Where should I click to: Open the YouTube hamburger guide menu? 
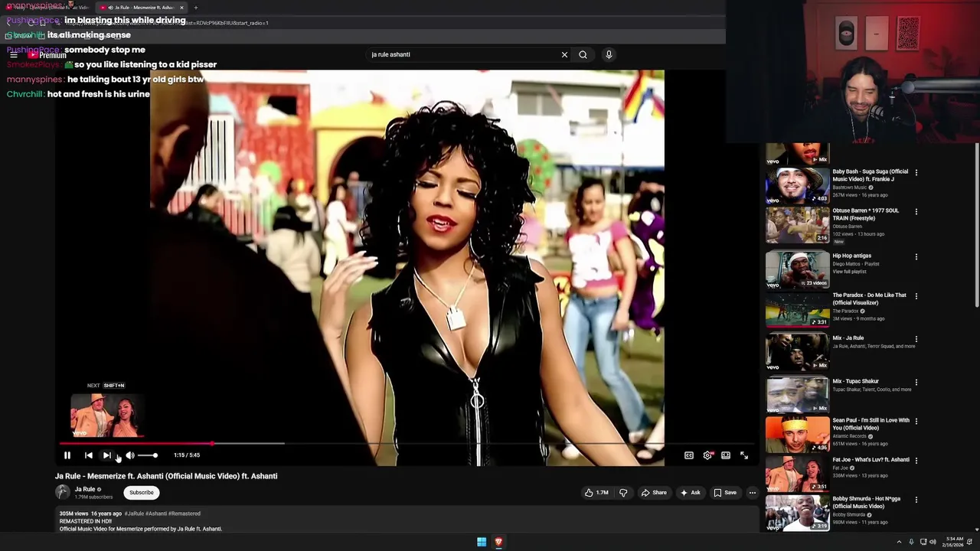(x=14, y=54)
